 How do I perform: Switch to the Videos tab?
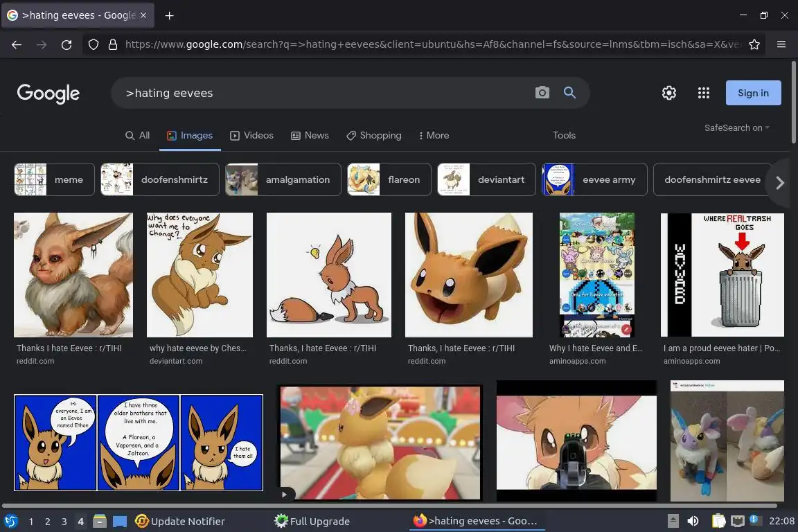(x=252, y=135)
